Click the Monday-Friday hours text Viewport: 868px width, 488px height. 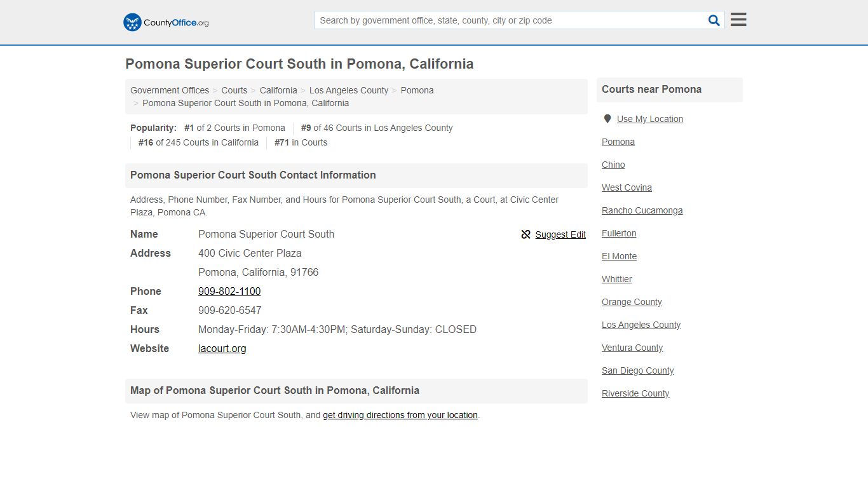coord(337,329)
